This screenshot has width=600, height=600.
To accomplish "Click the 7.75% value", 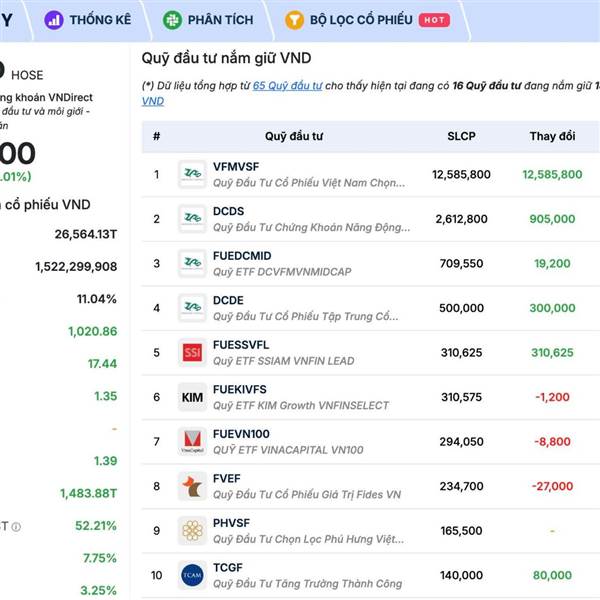I will pos(100,558).
